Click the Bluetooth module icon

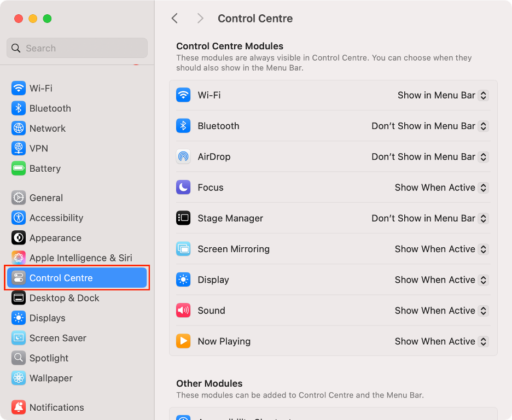[183, 126]
